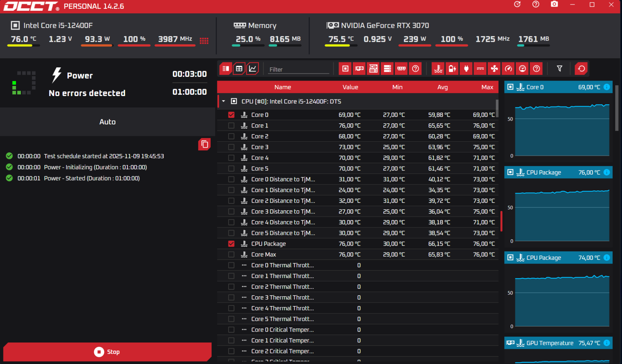The height and width of the screenshot is (364, 622).
Task: Switch to table grid view icon
Action: pos(239,69)
